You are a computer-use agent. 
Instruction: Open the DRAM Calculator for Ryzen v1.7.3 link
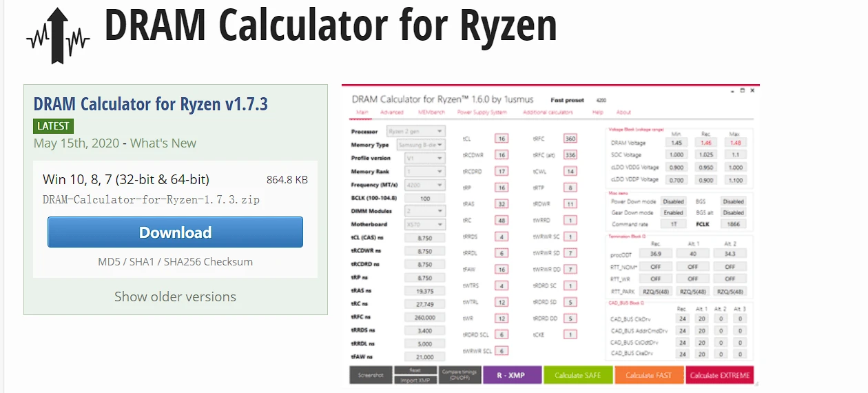151,104
